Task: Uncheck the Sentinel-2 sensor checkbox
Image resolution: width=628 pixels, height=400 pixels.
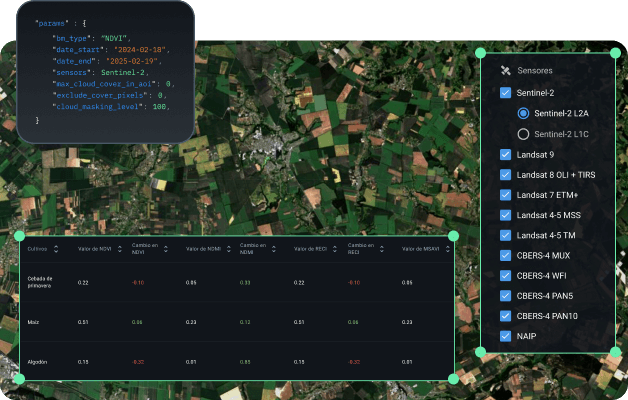Action: pyautogui.click(x=505, y=93)
